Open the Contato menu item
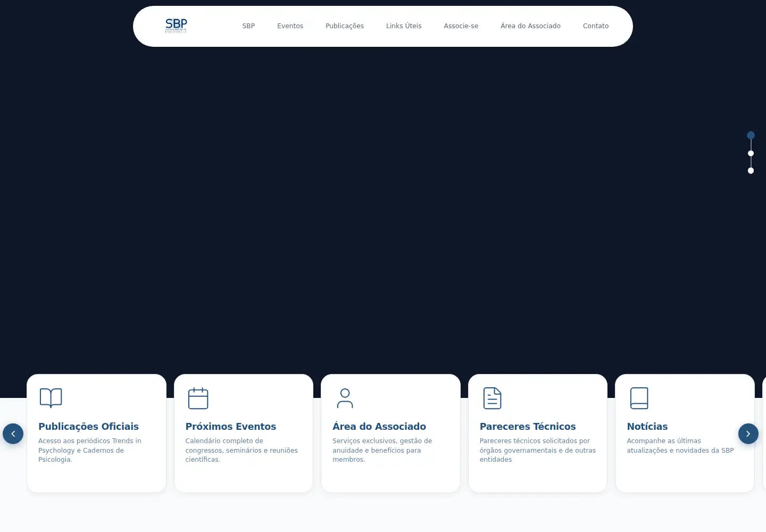This screenshot has width=766, height=532. click(596, 26)
